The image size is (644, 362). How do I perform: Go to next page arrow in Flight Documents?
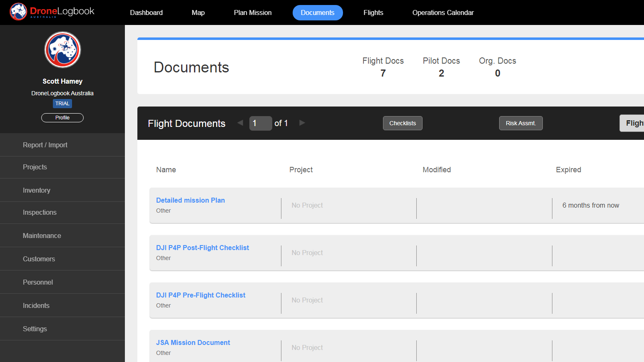302,123
